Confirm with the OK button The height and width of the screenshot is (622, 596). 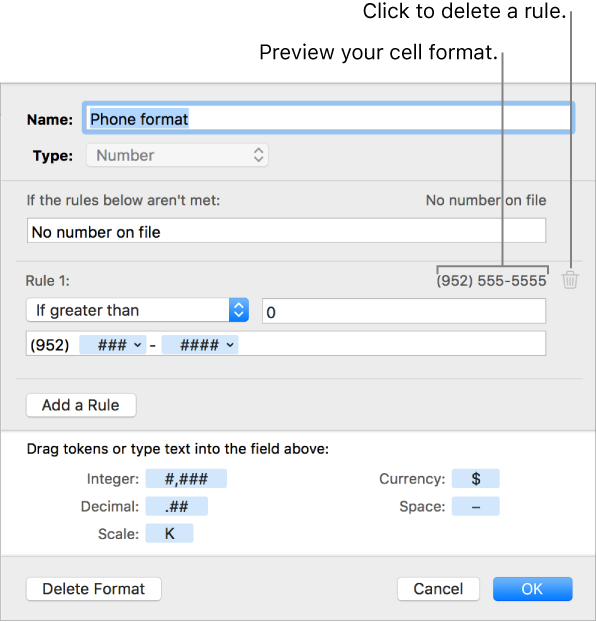(x=533, y=589)
